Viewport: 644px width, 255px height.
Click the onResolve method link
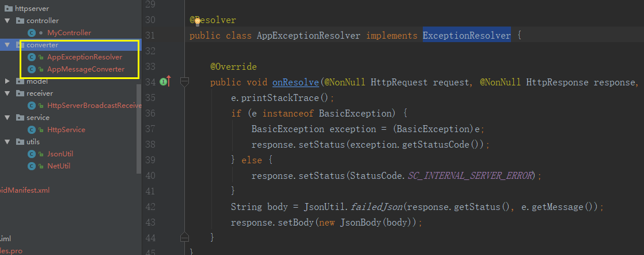(296, 82)
